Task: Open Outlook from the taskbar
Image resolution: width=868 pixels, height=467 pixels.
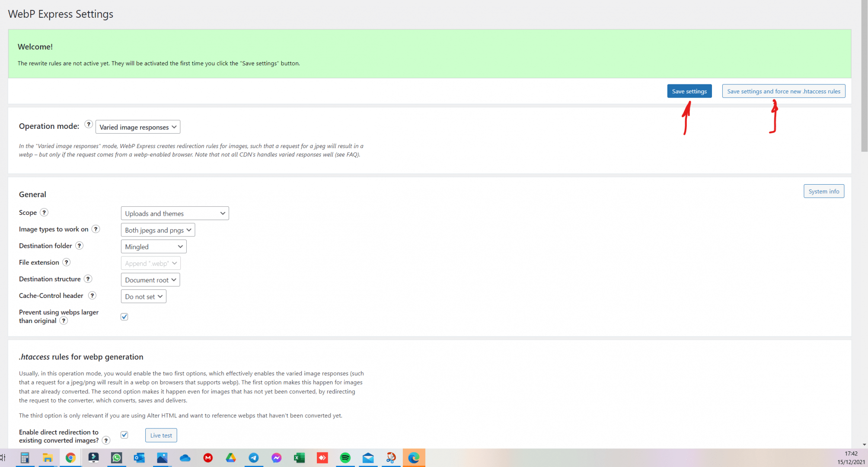Action: [139, 457]
